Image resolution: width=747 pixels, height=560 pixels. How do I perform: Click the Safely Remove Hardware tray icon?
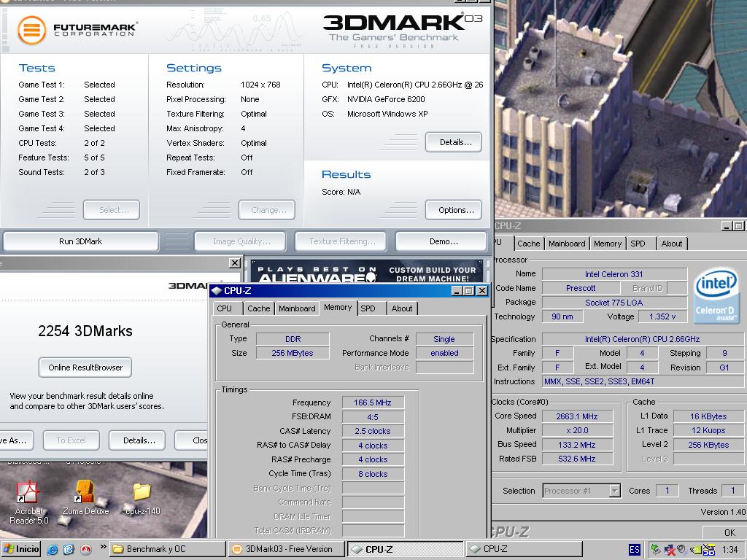[656, 550]
